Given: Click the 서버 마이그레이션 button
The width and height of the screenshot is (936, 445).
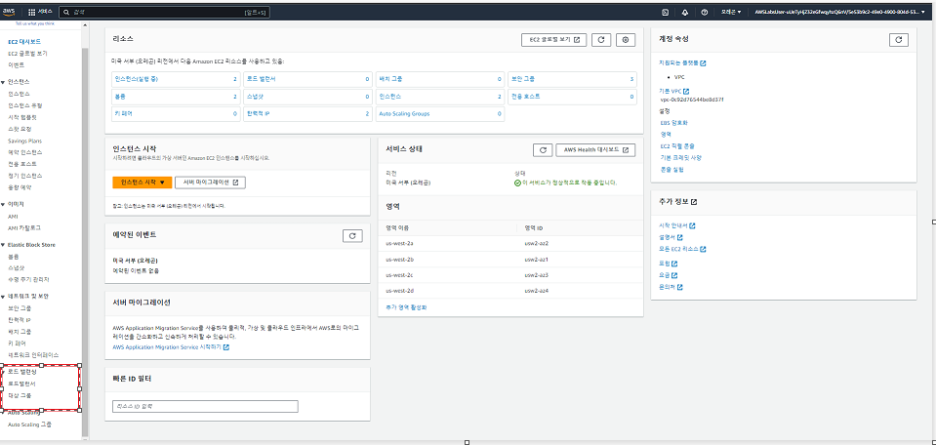Looking at the screenshot, I should coord(210,183).
